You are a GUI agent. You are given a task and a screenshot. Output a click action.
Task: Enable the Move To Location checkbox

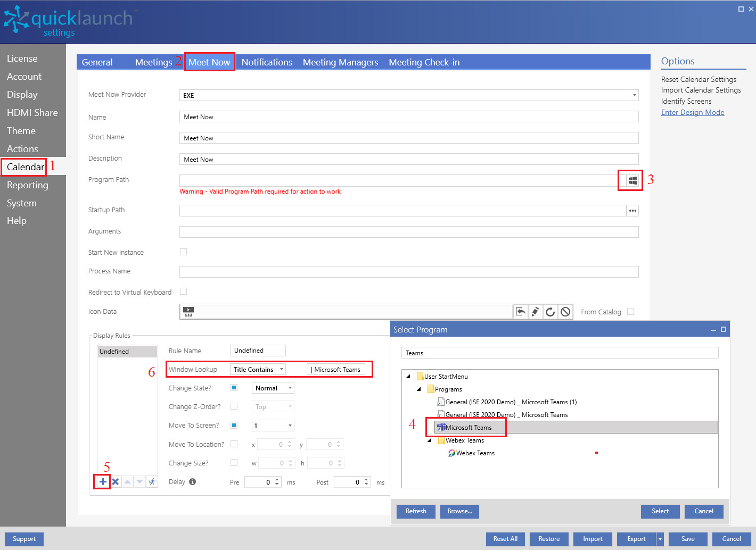point(234,444)
